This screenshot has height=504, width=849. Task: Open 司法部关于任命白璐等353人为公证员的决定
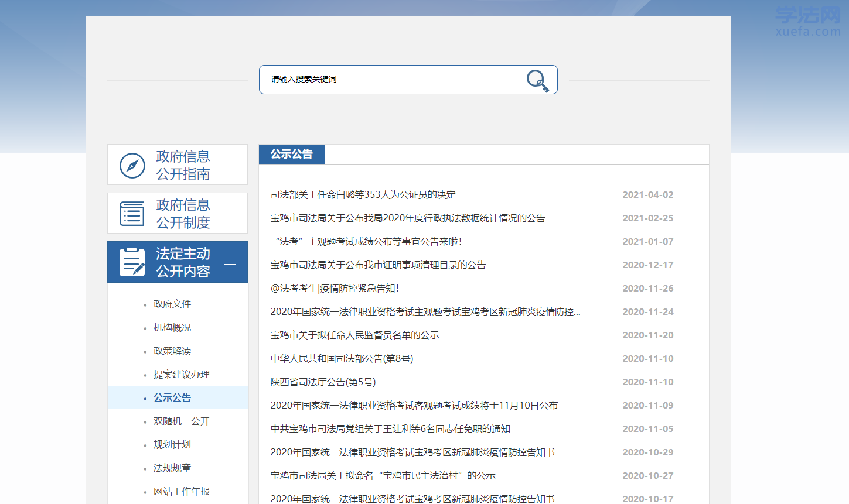pos(363,194)
